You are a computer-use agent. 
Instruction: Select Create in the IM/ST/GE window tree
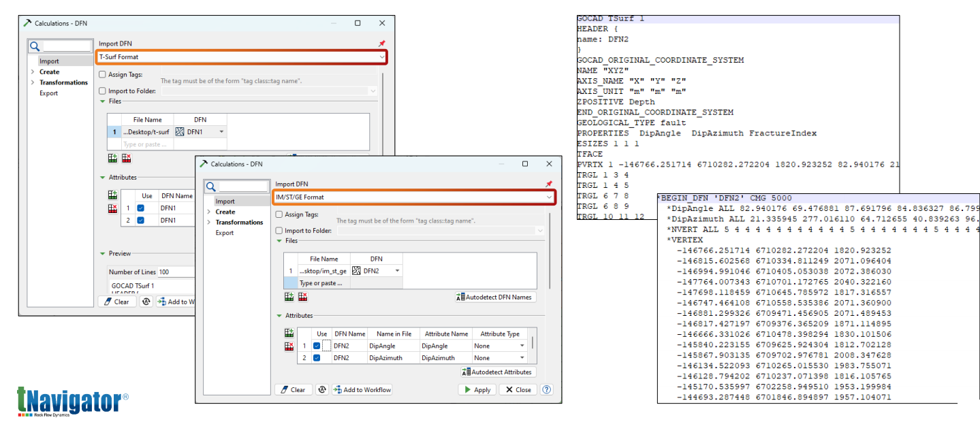coord(225,212)
